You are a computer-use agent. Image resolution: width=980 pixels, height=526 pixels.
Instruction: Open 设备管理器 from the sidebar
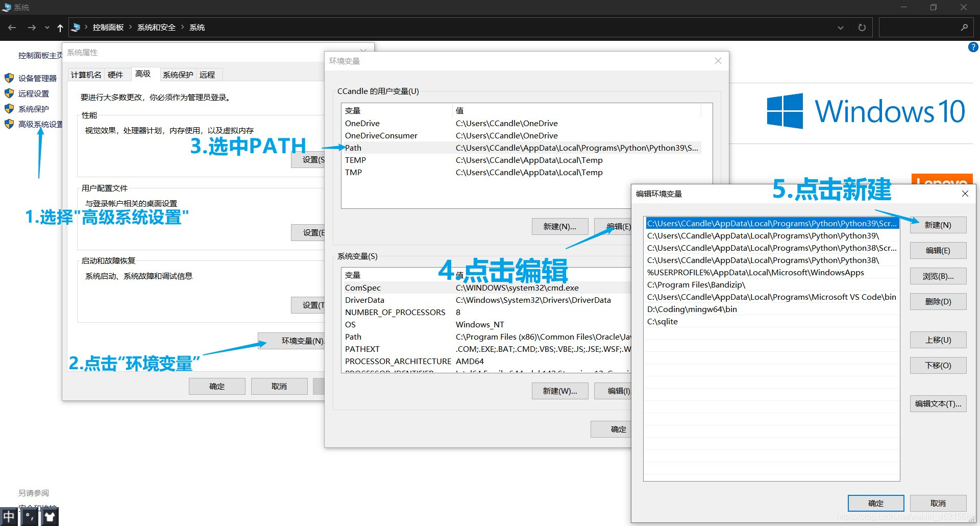click(x=38, y=78)
